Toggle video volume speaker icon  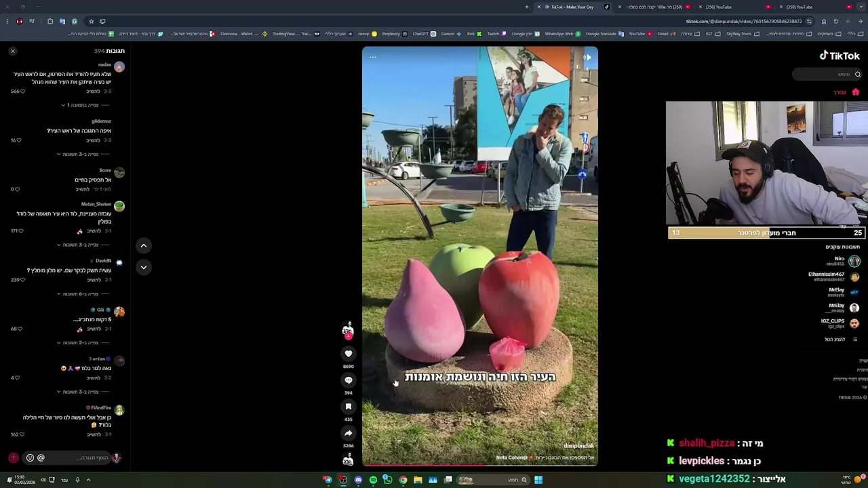(x=587, y=57)
